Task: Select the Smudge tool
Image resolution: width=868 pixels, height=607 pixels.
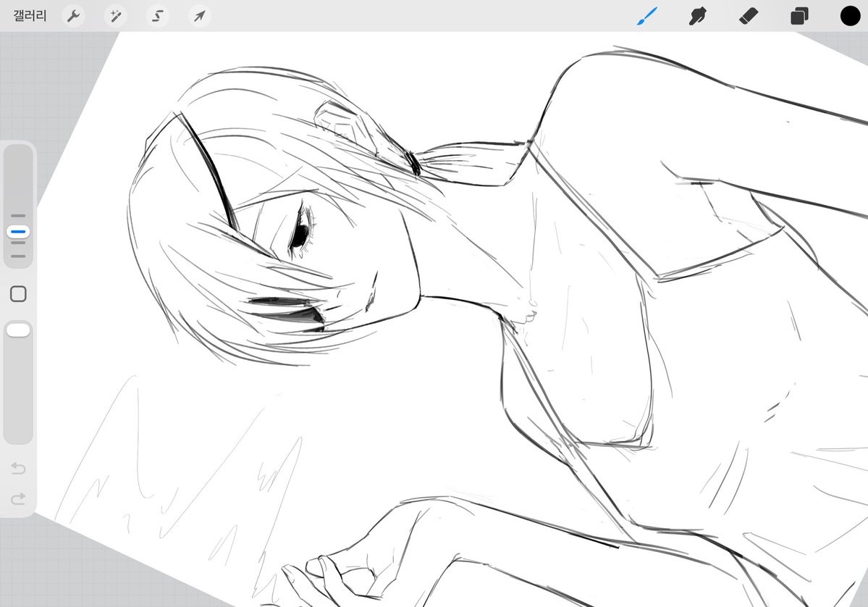Action: click(x=697, y=16)
